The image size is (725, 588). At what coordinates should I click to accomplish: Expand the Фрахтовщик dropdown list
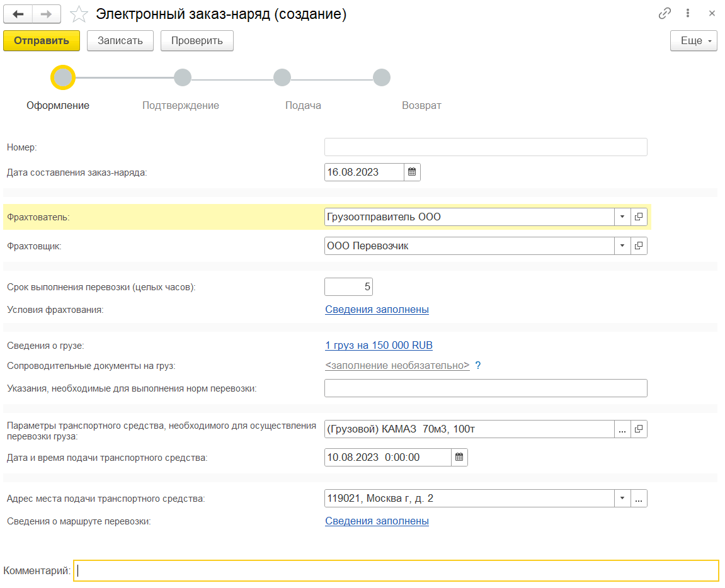(622, 246)
